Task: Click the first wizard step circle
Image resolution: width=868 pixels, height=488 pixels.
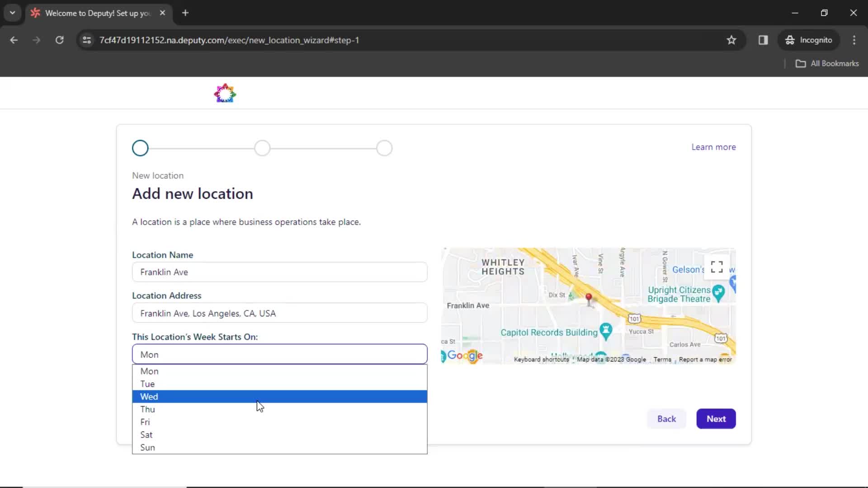Action: (x=140, y=148)
